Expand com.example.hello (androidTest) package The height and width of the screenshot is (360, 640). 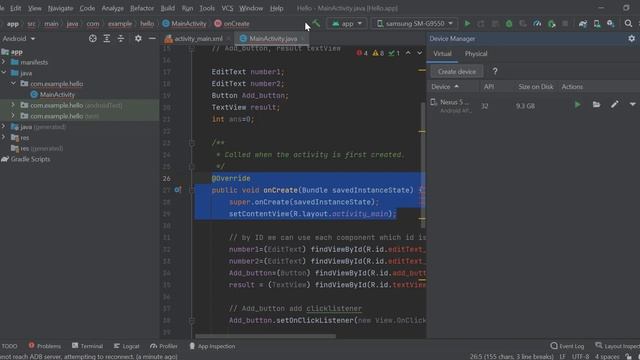pyautogui.click(x=13, y=105)
